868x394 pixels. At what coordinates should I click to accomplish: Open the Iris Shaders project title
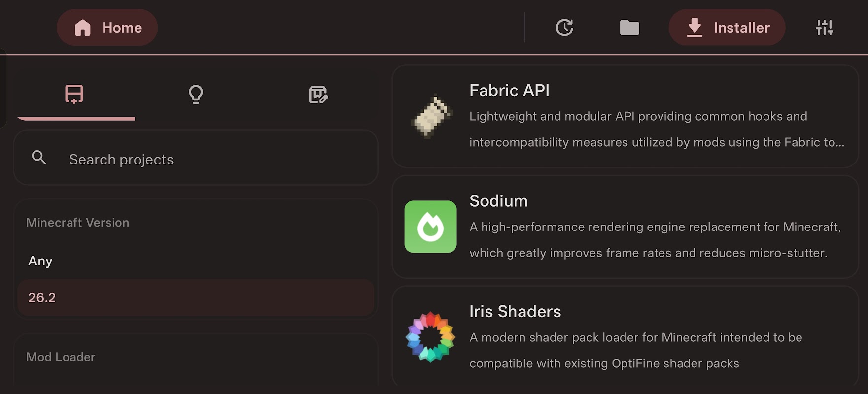tap(515, 312)
